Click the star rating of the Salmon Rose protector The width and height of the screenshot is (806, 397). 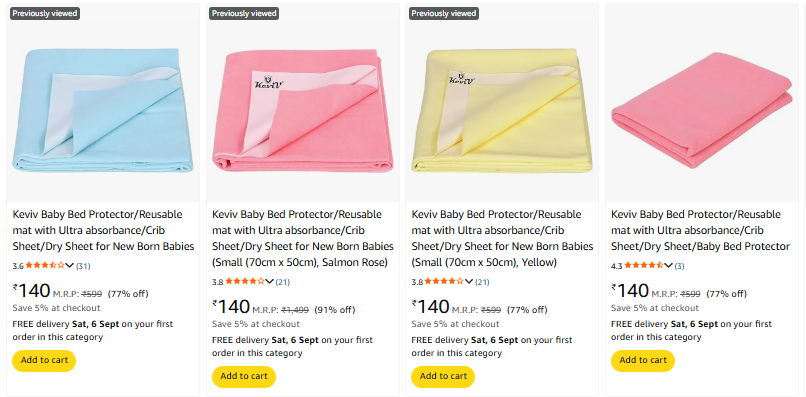click(x=245, y=282)
